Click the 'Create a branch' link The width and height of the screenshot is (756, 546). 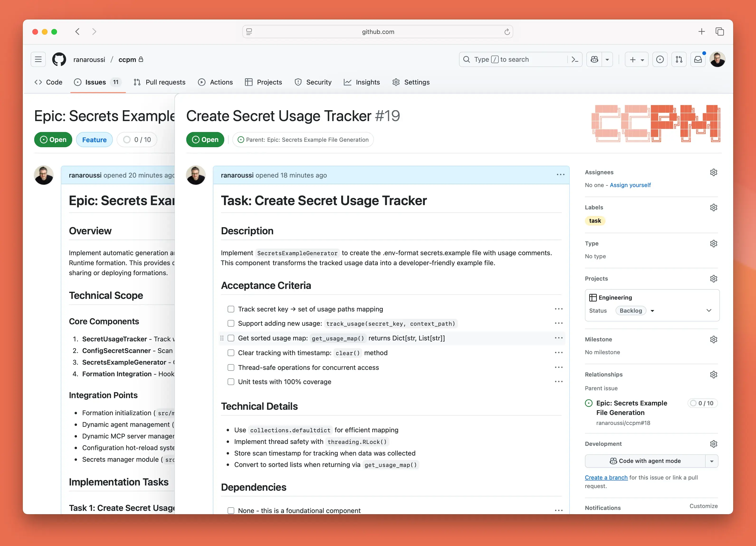click(x=606, y=477)
